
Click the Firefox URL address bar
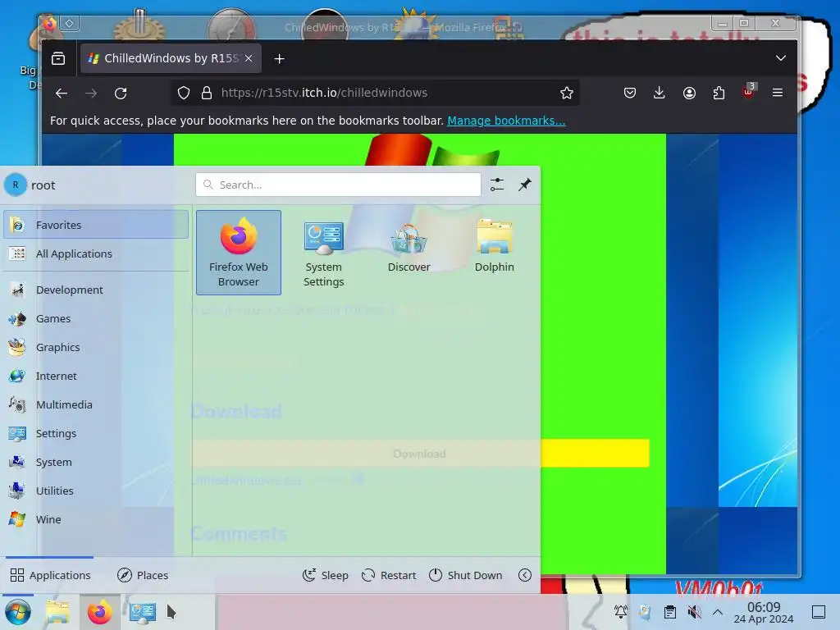tap(375, 94)
